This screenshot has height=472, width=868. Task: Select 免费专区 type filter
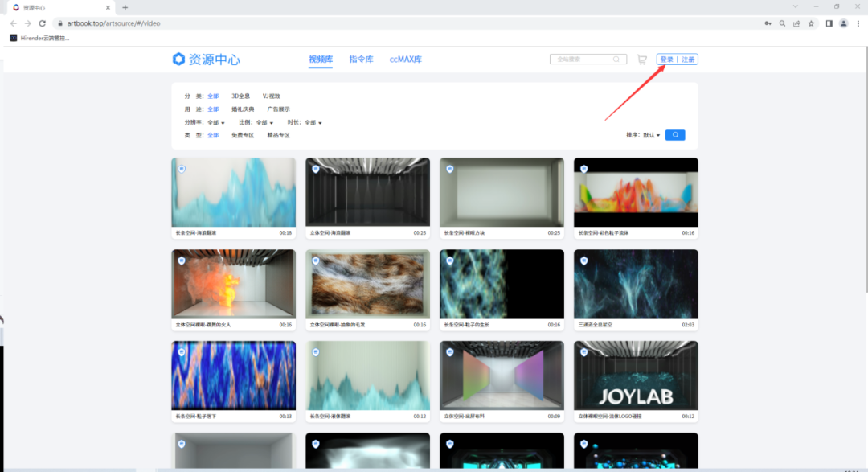tap(243, 135)
